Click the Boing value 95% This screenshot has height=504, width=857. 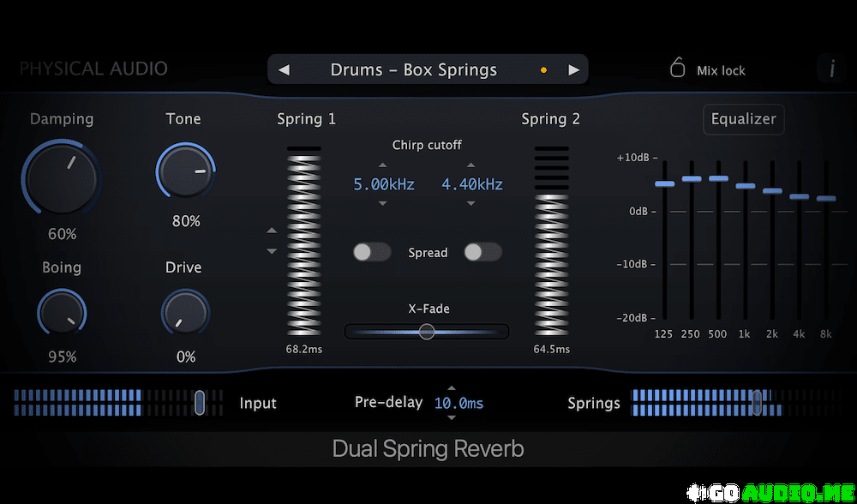point(63,357)
